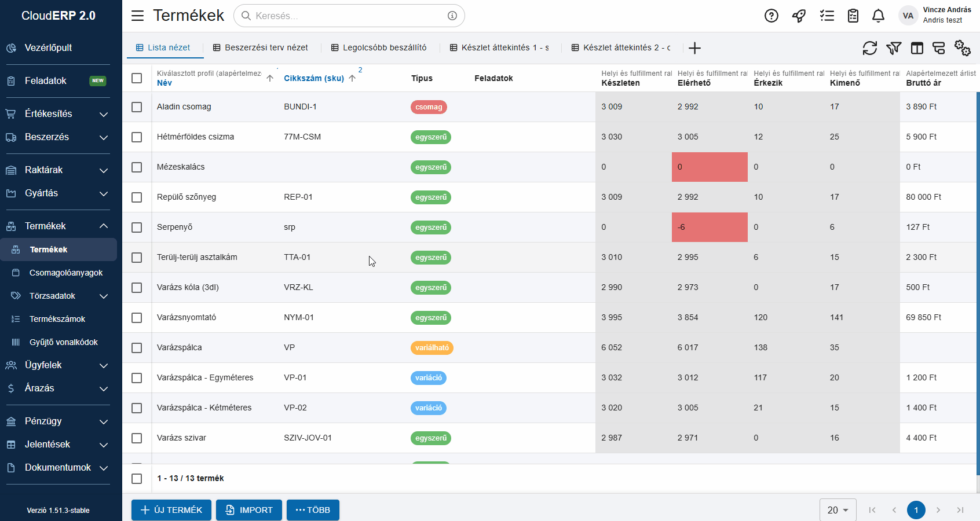Click the refresh list icon

[x=869, y=48]
